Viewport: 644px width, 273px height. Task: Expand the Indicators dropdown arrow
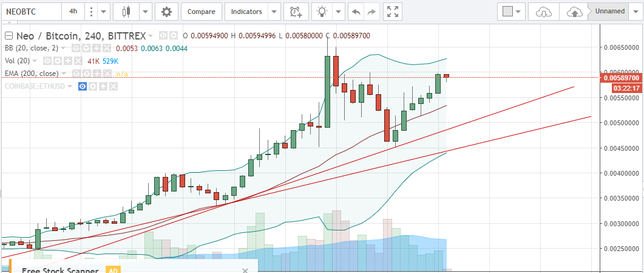[274, 12]
